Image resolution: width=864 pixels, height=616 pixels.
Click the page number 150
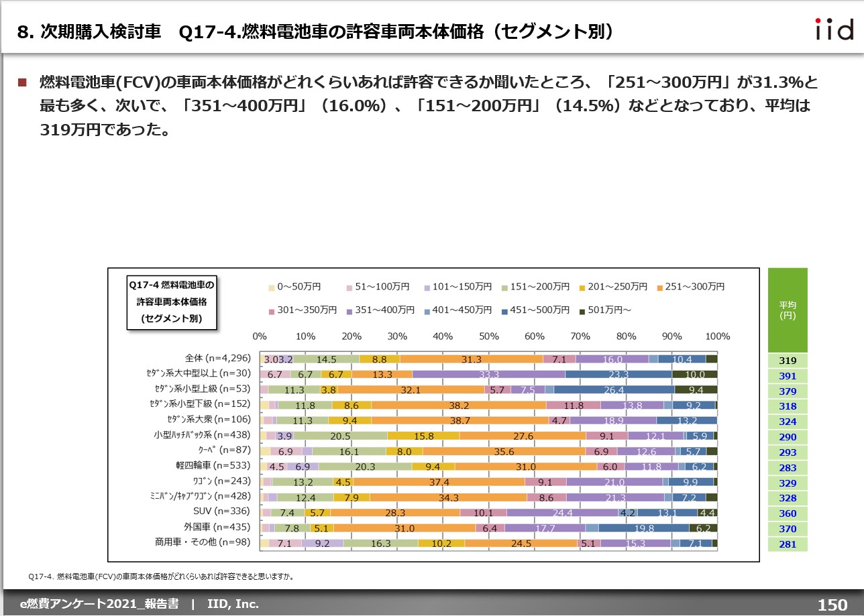point(832,605)
